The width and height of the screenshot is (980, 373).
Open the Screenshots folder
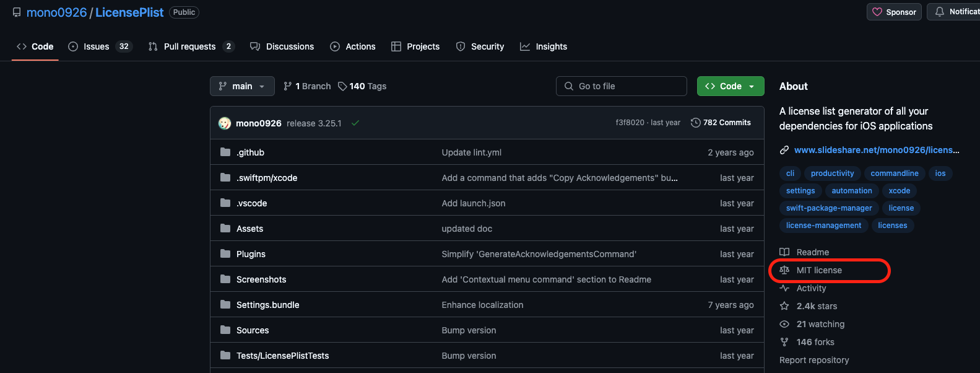[261, 279]
